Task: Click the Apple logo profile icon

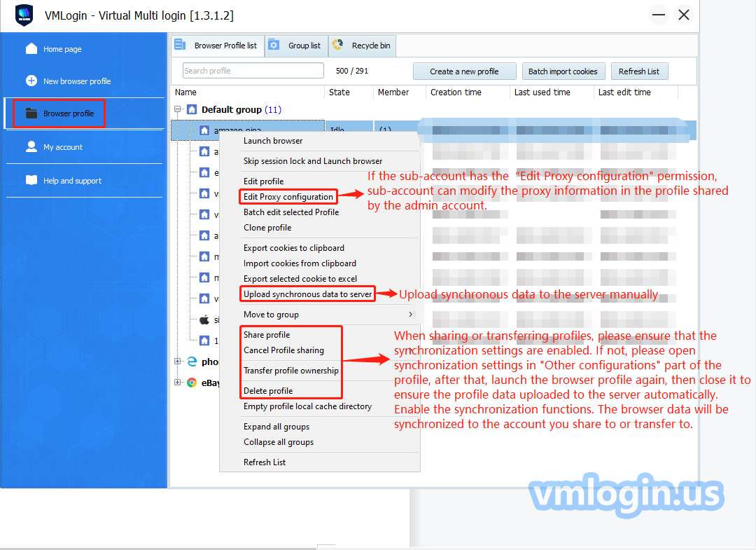Action: (x=204, y=319)
